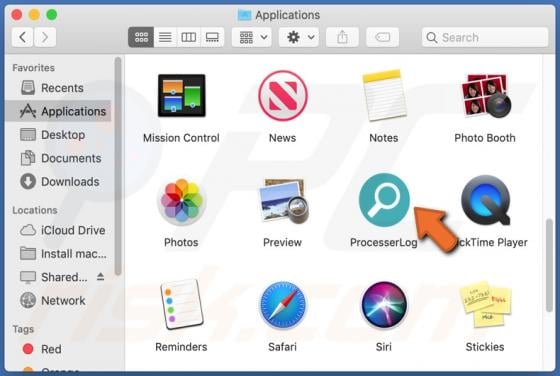Viewport: 560px width, 376px height.
Task: Open the Safari compass icon
Action: pyautogui.click(x=282, y=305)
